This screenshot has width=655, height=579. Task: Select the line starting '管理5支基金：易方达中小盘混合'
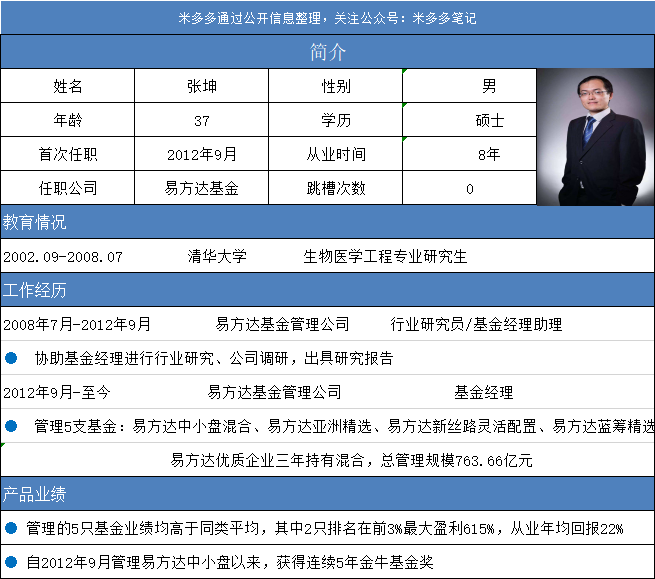click(344, 426)
